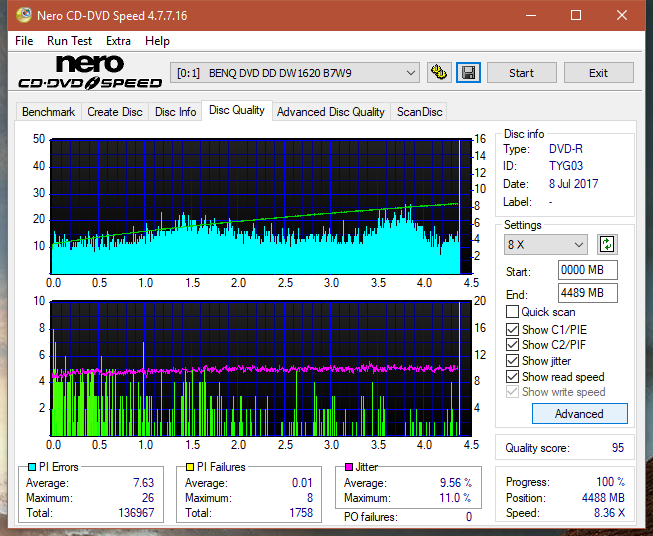Click the Position 4488 MB value
Image resolution: width=653 pixels, height=536 pixels.
coord(603,498)
